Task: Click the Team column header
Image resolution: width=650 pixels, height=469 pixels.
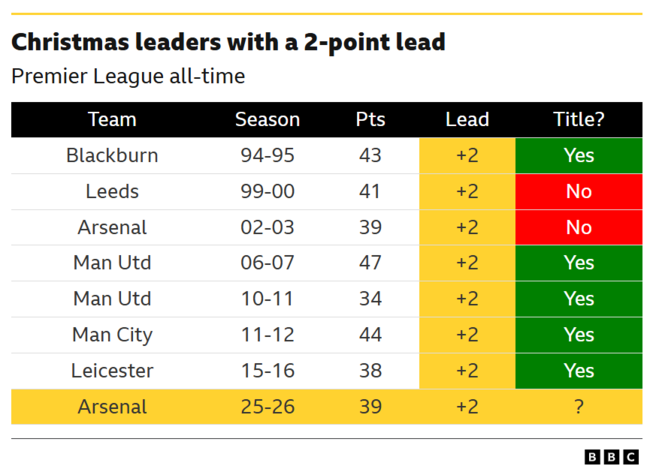Action: (x=112, y=120)
